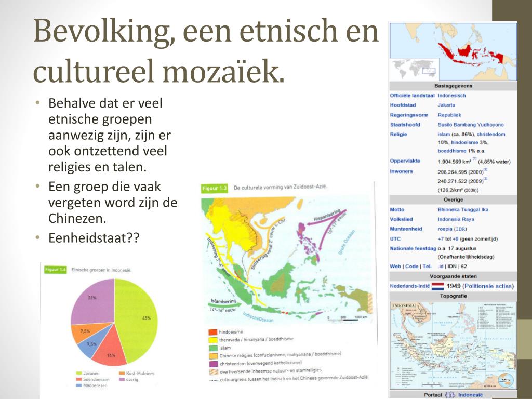The height and width of the screenshot is (399, 532).
Task: Open 'Susilo Bambang Yudhoyono' link
Action: pyautogui.click(x=471, y=125)
